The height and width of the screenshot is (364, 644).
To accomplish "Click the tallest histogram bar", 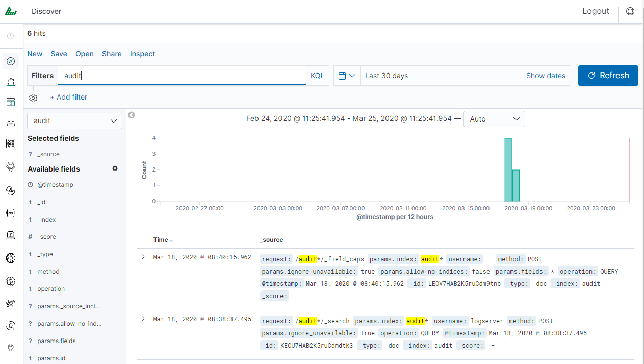I will [508, 170].
